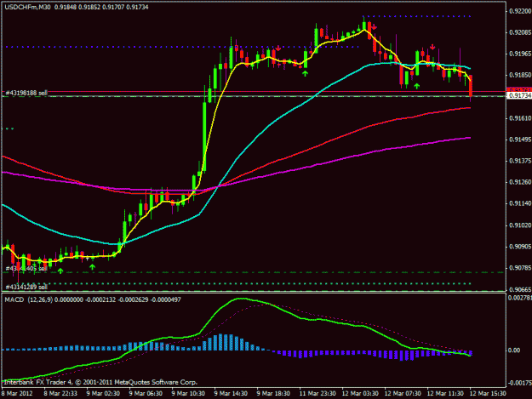The image size is (532, 399).
Task: Select the green up arrow above 12 Mar 07:30
Action: (x=416, y=86)
